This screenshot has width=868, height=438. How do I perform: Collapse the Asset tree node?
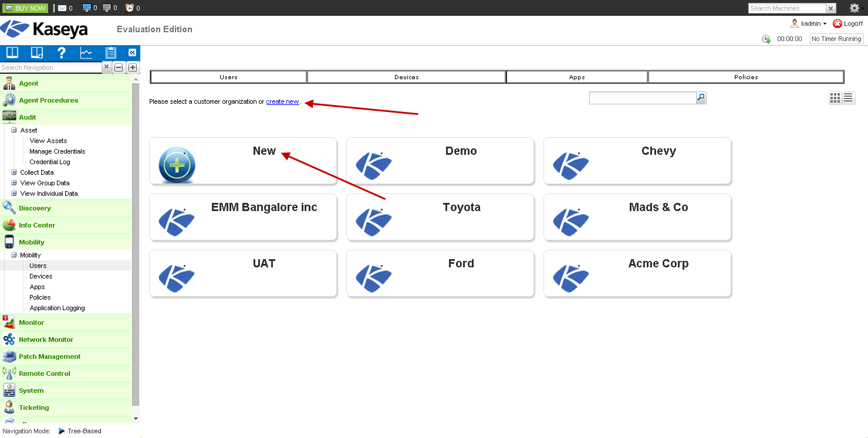(x=14, y=130)
